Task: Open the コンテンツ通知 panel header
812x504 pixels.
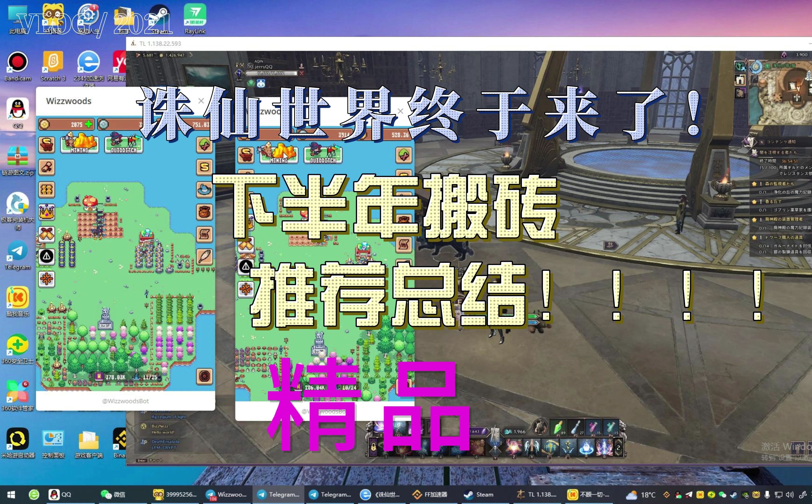Action: tap(781, 142)
